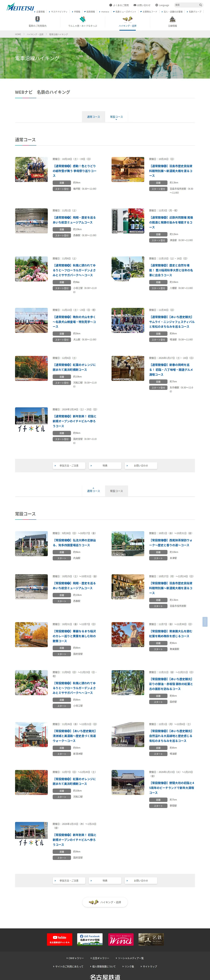This screenshot has height=980, width=210.
Task: Open 西尾抹茶探訪ウォーク course thumbnail
Action: pyautogui.click(x=128, y=543)
